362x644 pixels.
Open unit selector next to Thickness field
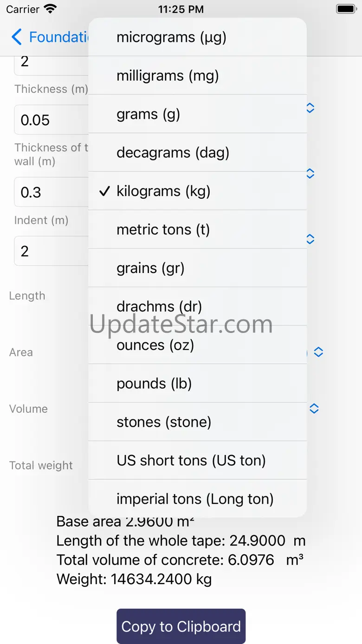[x=310, y=108]
